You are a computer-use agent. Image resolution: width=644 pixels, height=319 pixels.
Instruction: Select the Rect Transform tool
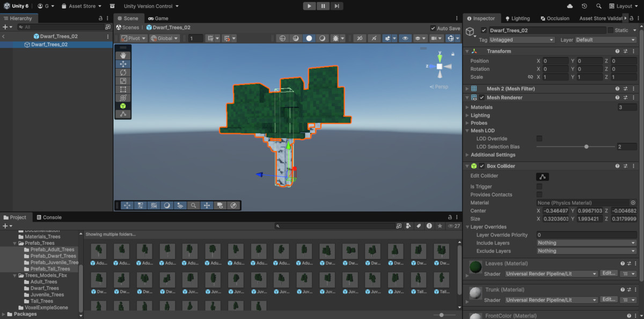pos(123,89)
